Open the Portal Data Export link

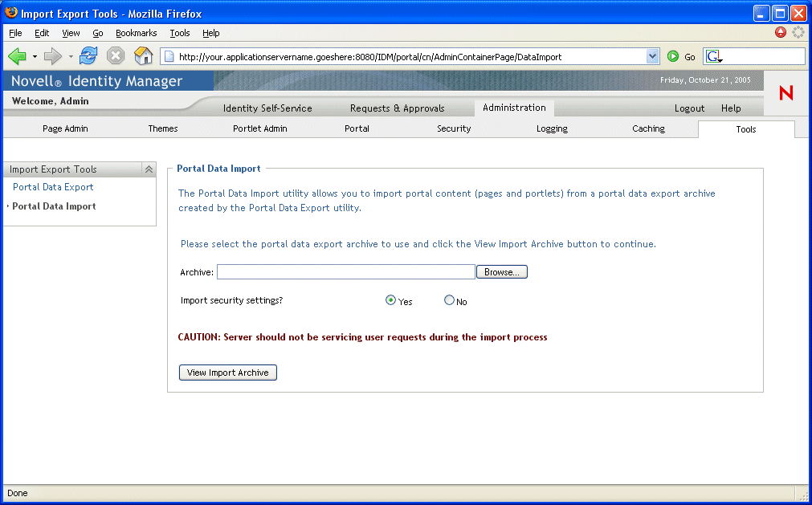pos(53,187)
